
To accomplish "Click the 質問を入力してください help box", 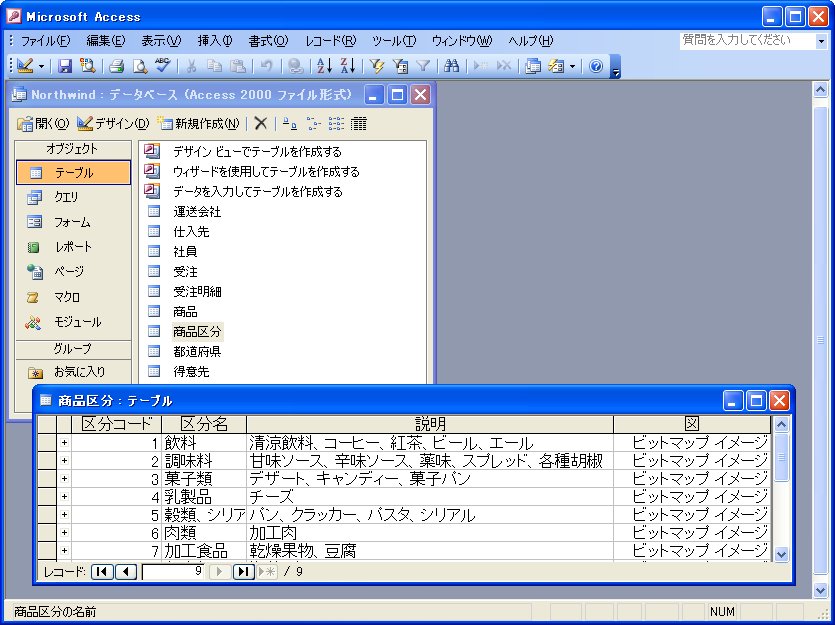I will pos(748,40).
